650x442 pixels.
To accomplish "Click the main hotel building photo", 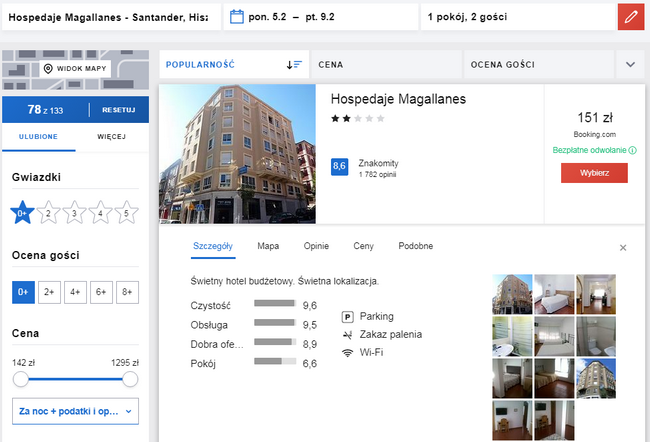I will point(238,154).
